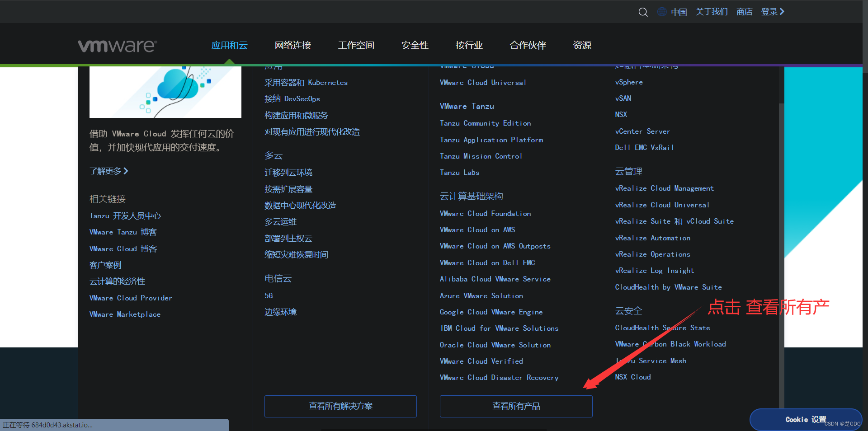Open 缩短灾难恢复时间 link
The image size is (868, 431).
pyautogui.click(x=296, y=255)
